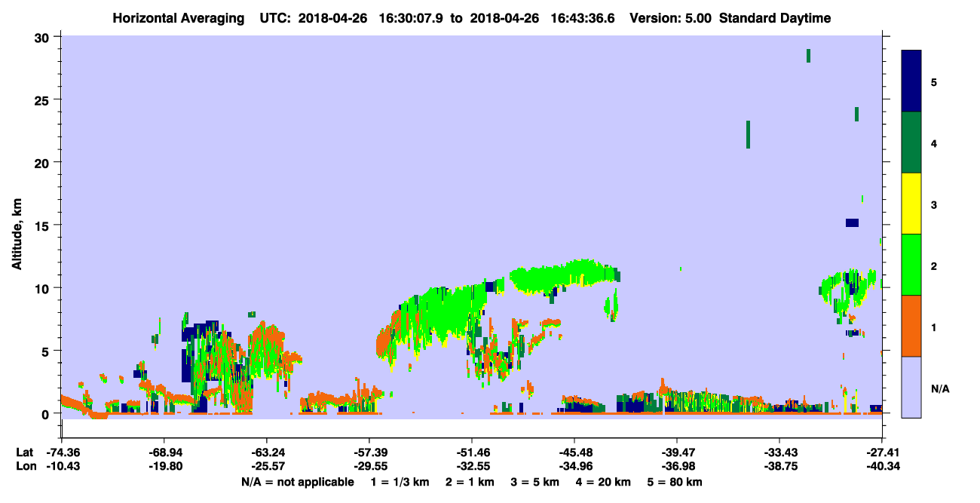Click latitude value '-63.24'
This screenshot has height=503, width=980.
click(266, 452)
